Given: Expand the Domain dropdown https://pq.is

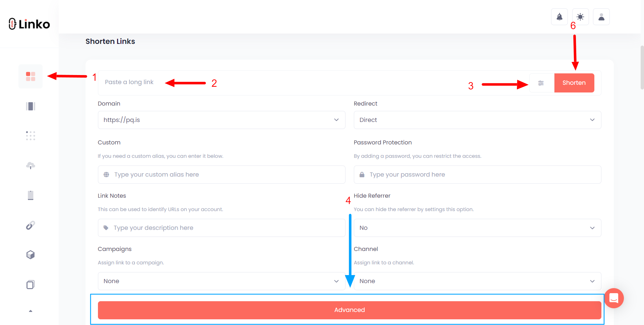Looking at the screenshot, I should click(222, 120).
